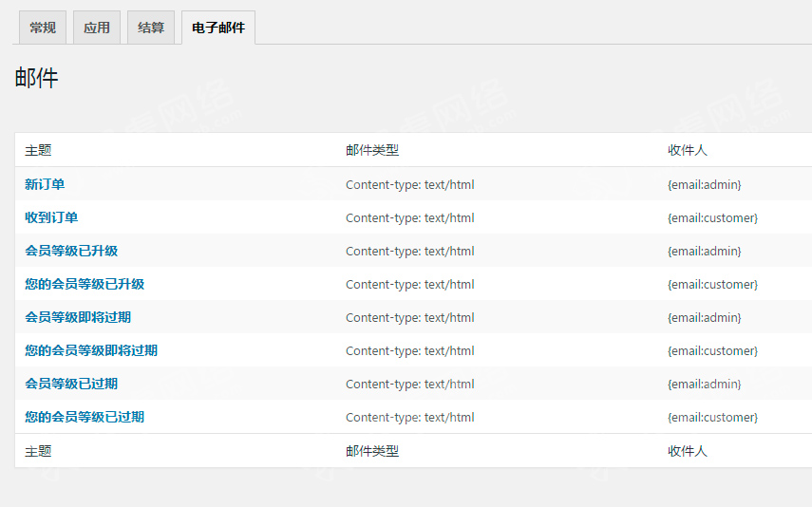Click the Content-type cell in 收到订单 row
This screenshot has height=507, width=812.
tap(409, 217)
